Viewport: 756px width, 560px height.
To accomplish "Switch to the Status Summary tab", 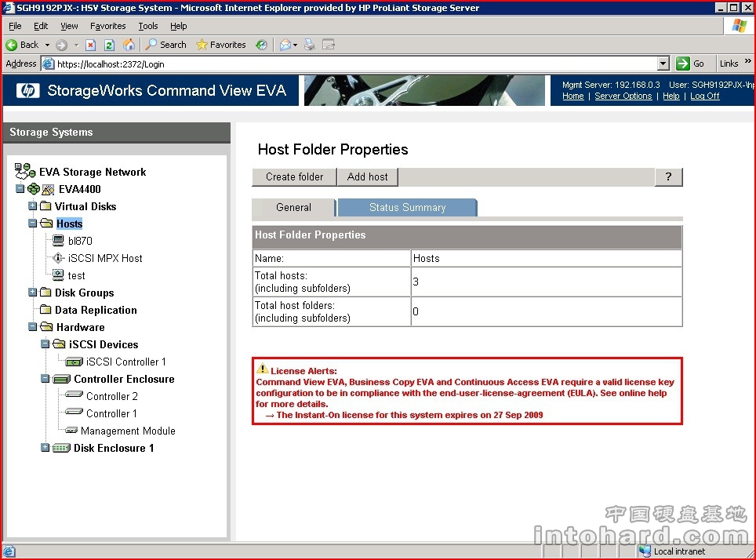I will (408, 207).
